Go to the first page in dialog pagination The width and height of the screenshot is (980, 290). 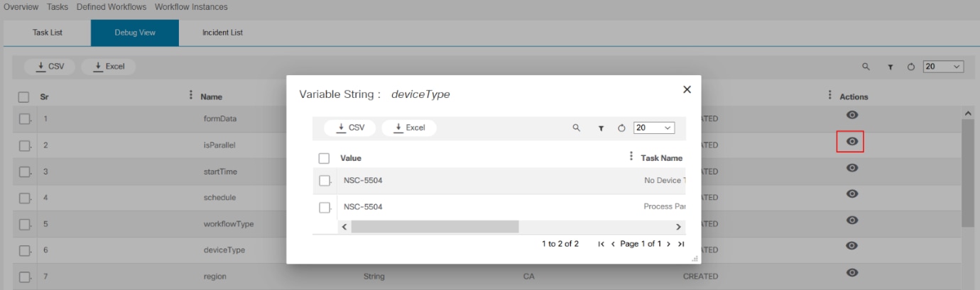601,244
